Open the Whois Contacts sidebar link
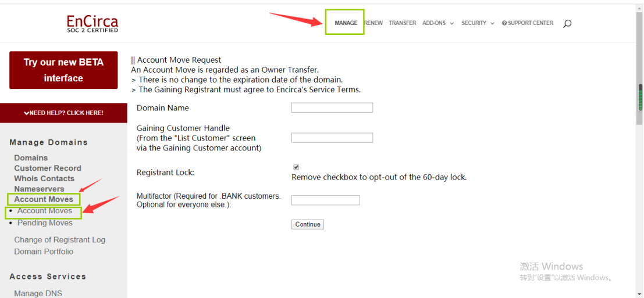The height and width of the screenshot is (298, 644). click(44, 179)
